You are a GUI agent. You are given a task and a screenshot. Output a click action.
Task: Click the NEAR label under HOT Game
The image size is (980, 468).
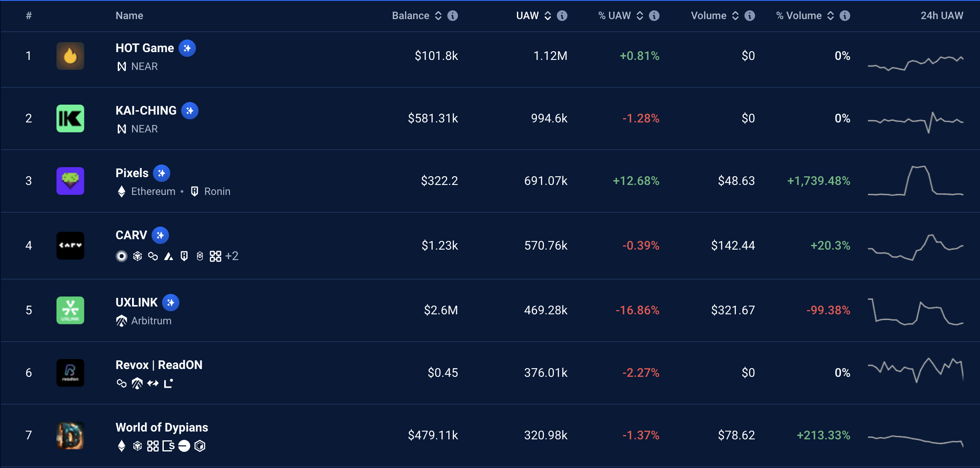click(144, 66)
